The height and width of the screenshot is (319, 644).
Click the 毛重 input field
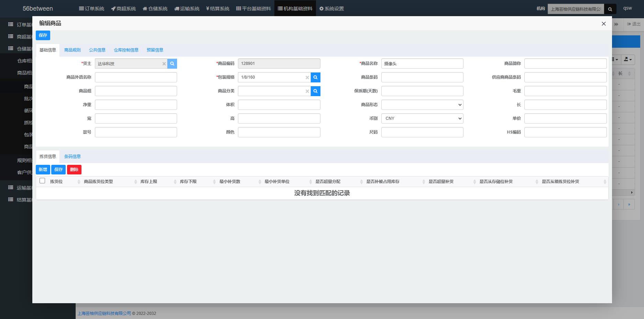pos(565,91)
